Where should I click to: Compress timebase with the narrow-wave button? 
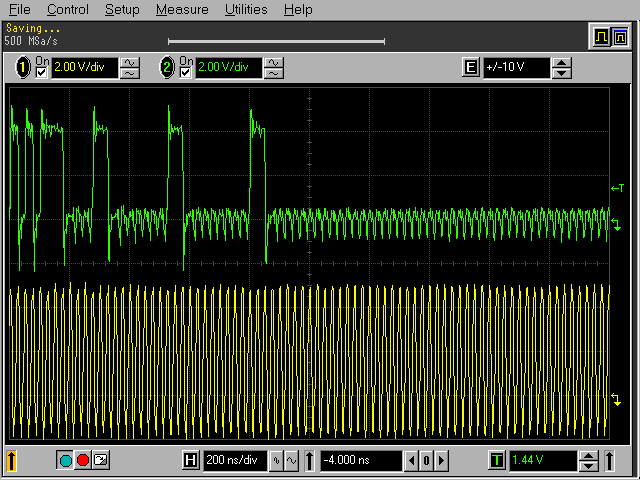[x=276, y=461]
